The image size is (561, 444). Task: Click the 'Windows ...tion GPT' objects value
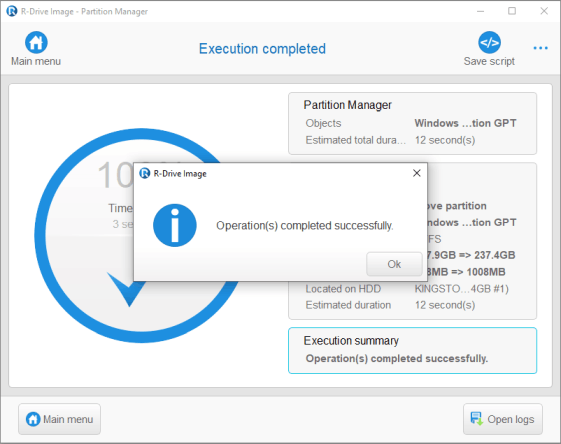click(x=465, y=123)
